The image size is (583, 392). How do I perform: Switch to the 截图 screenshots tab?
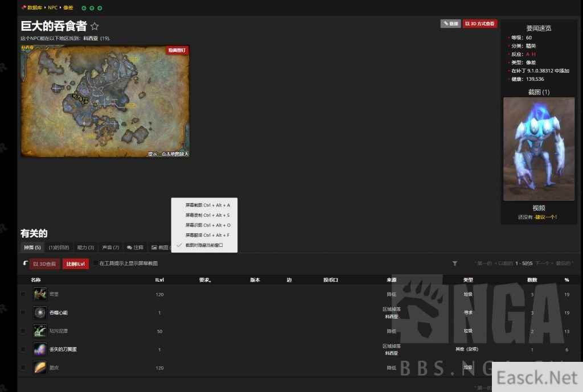tap(160, 247)
